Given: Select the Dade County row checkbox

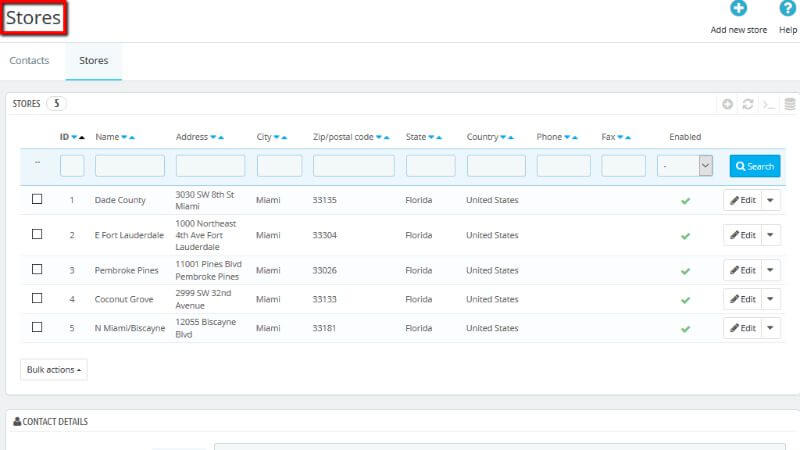Looking at the screenshot, I should (37, 199).
